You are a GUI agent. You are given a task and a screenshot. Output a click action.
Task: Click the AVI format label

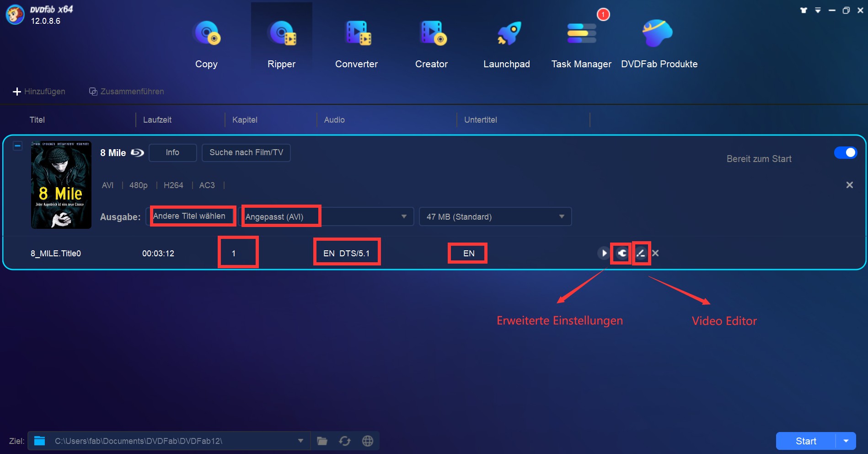click(107, 185)
